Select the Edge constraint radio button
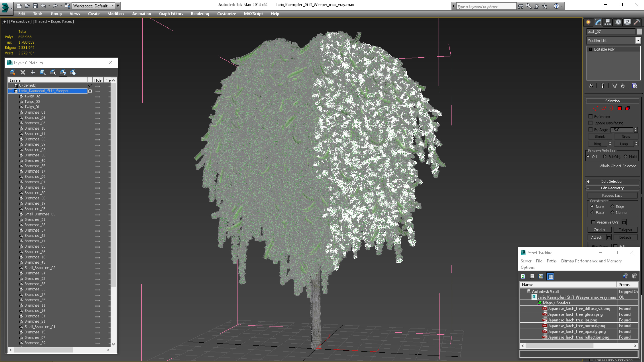The height and width of the screenshot is (362, 644). tap(612, 206)
